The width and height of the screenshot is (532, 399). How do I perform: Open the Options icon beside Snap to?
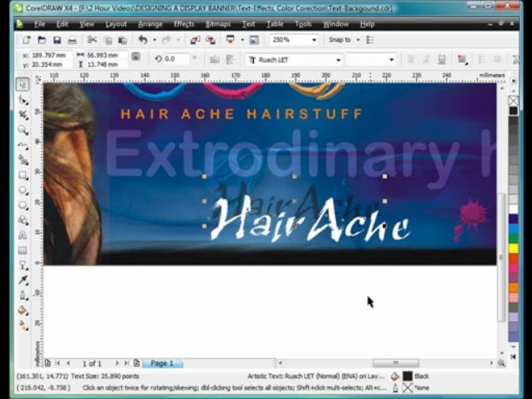pos(370,40)
